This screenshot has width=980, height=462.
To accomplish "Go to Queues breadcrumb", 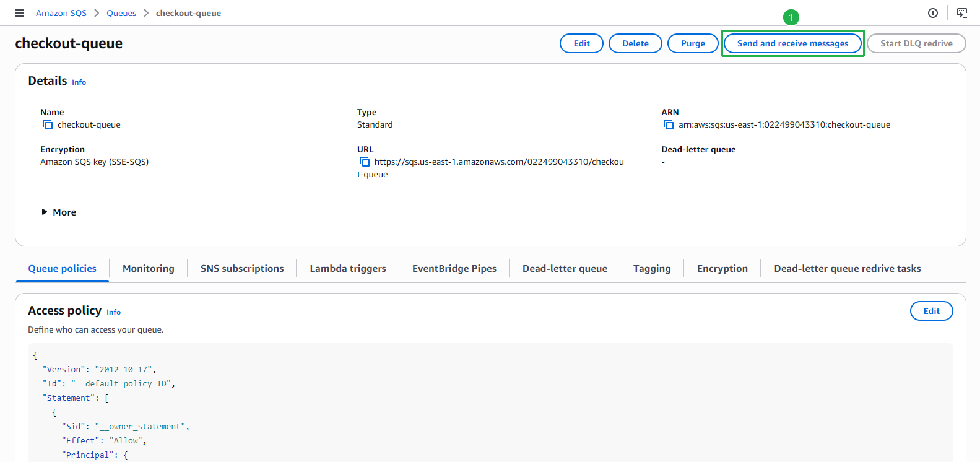I will pyautogui.click(x=121, y=13).
